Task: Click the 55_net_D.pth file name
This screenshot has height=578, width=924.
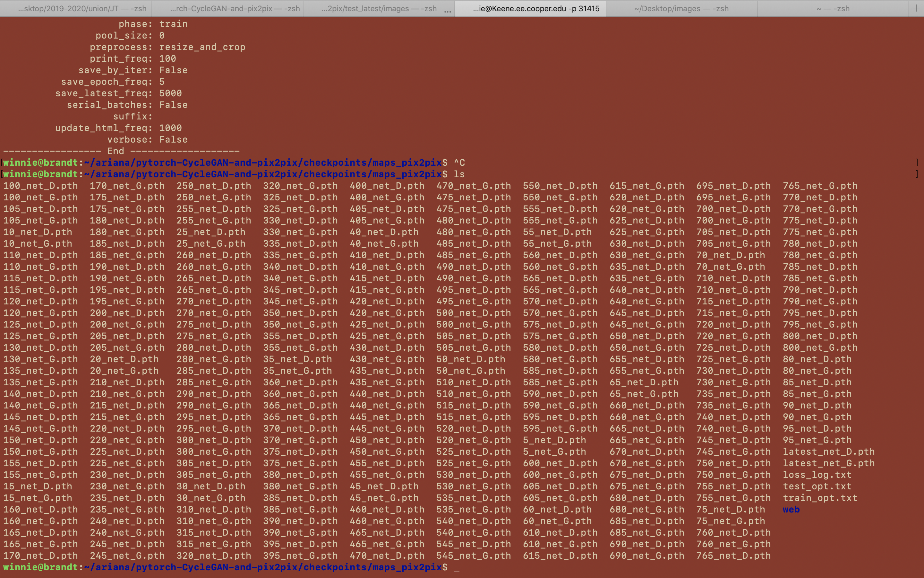Action: 558,232
